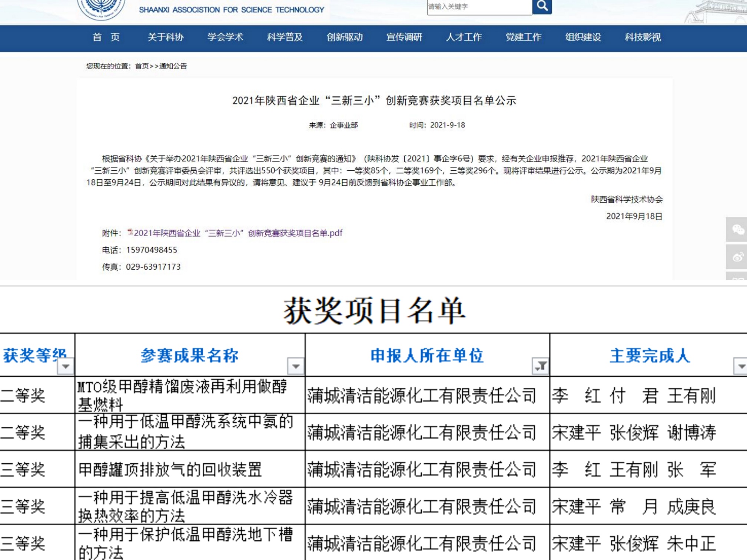Select cell 李红 付君 王有刚
This screenshot has width=747, height=560.
649,395
